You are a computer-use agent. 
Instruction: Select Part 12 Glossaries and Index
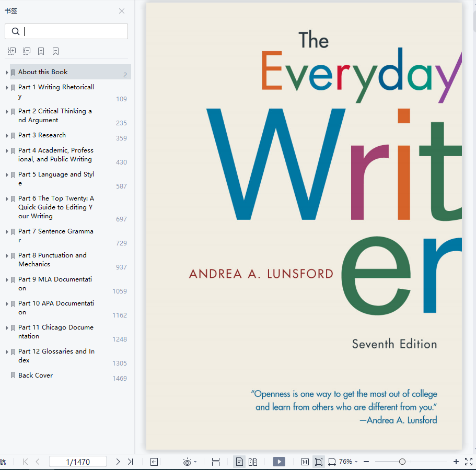pos(56,355)
